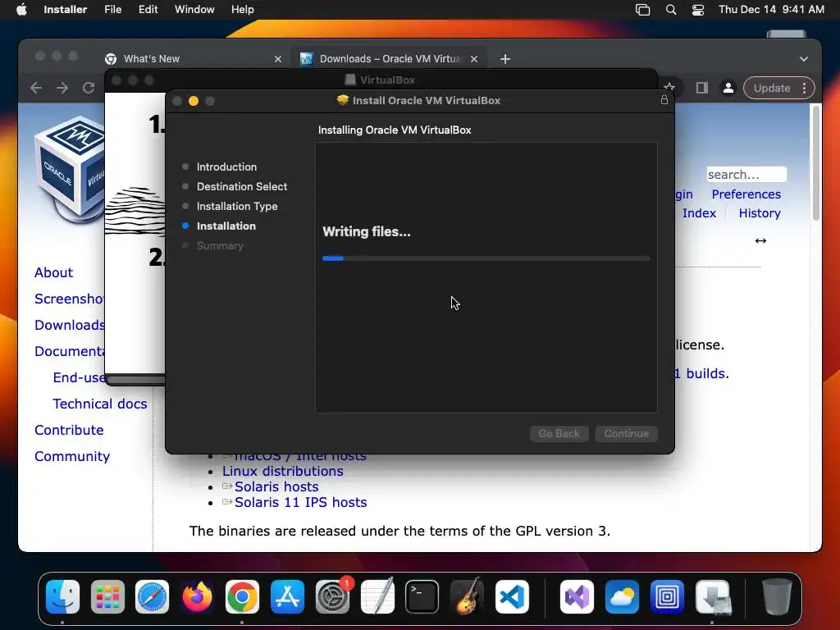
Task: Click Stage Manager icon in menu bar
Action: [642, 10]
